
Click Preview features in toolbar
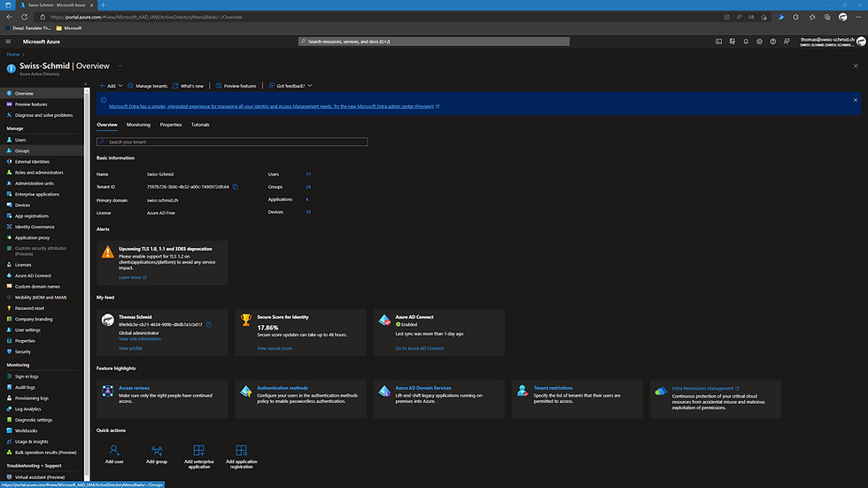[236, 86]
